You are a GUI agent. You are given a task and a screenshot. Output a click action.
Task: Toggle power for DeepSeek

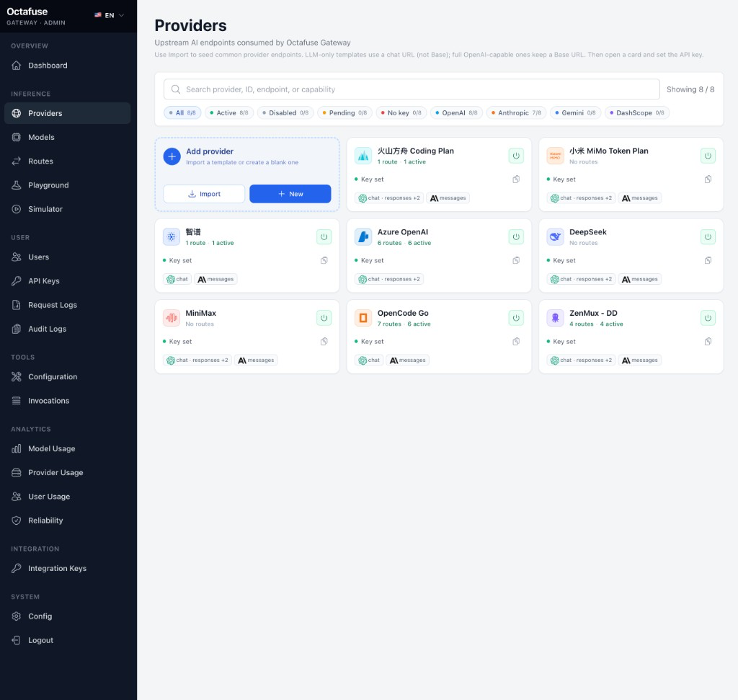(708, 236)
